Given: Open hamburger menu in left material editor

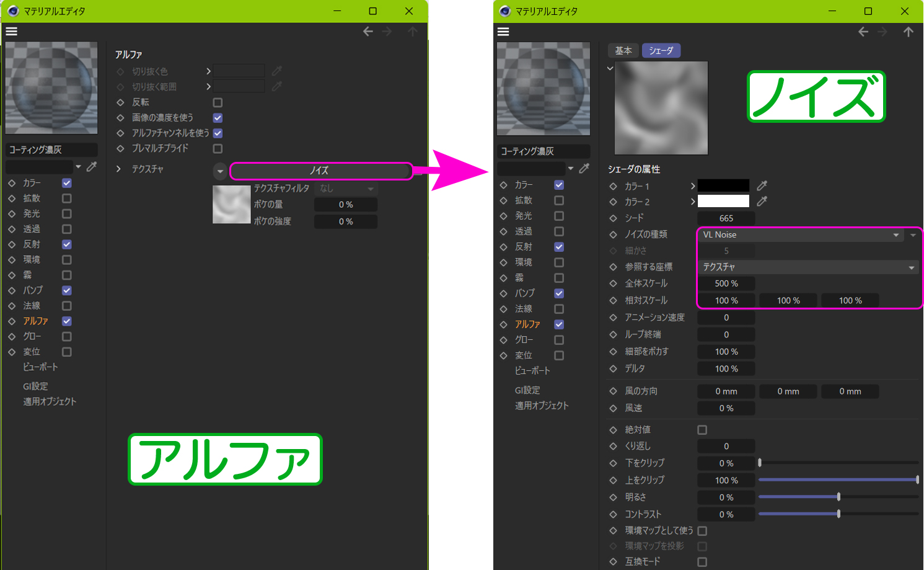Looking at the screenshot, I should pyautogui.click(x=11, y=31).
